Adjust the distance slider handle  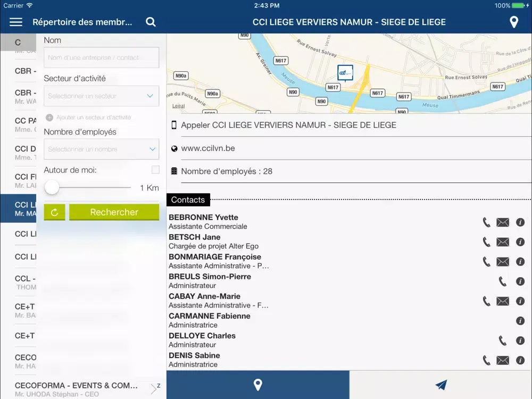52,187
